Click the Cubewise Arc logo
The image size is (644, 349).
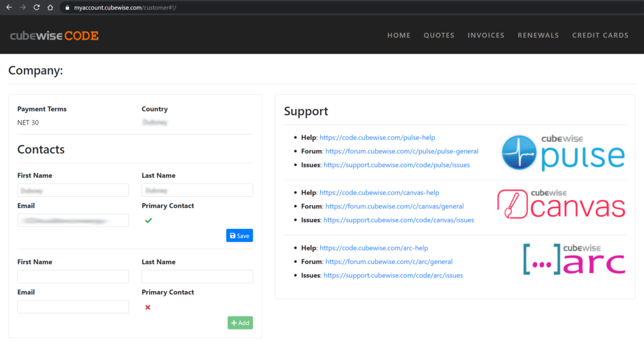[574, 259]
